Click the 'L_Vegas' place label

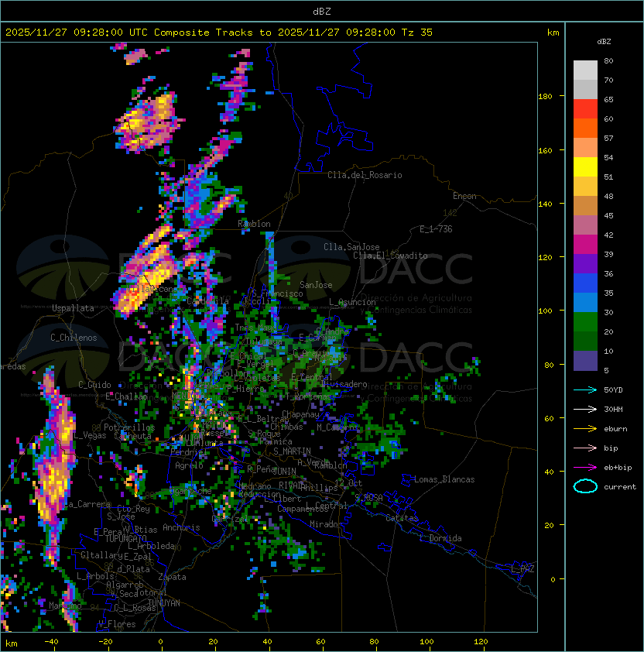click(x=90, y=435)
